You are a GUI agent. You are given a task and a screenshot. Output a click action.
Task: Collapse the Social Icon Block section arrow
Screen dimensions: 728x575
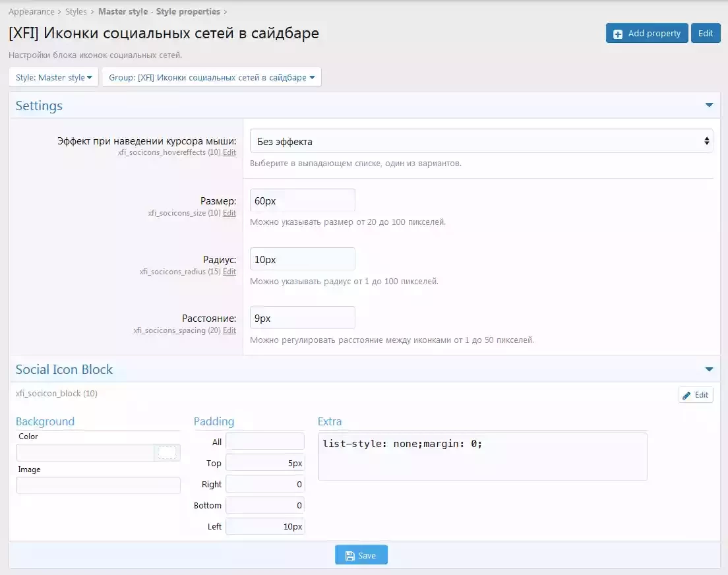(x=709, y=369)
